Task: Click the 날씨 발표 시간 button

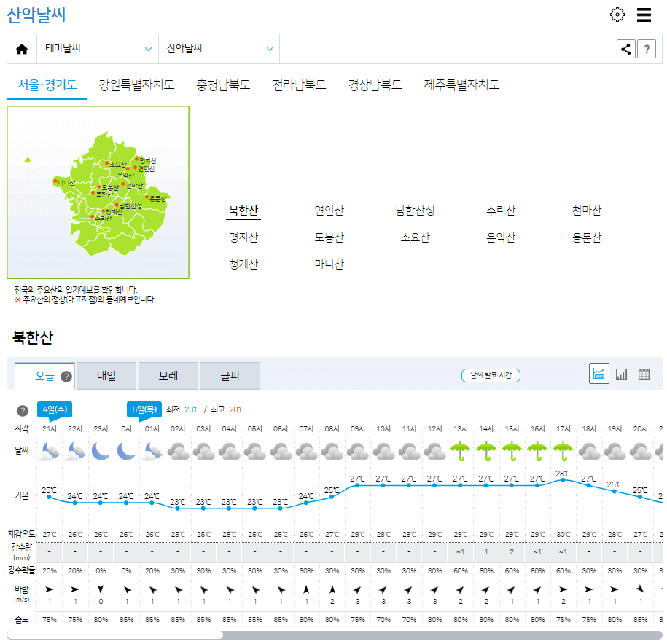Action: [x=491, y=375]
